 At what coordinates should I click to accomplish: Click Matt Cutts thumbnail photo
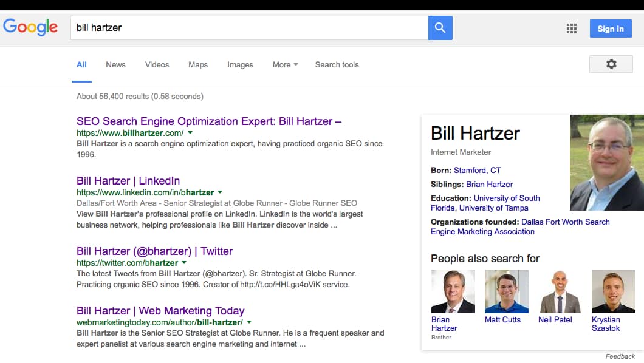click(507, 291)
